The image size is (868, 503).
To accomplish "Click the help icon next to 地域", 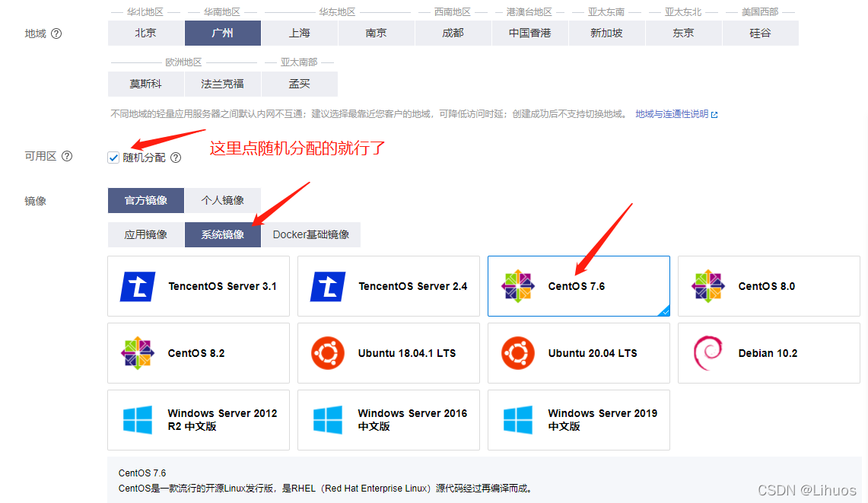I will 56,33.
